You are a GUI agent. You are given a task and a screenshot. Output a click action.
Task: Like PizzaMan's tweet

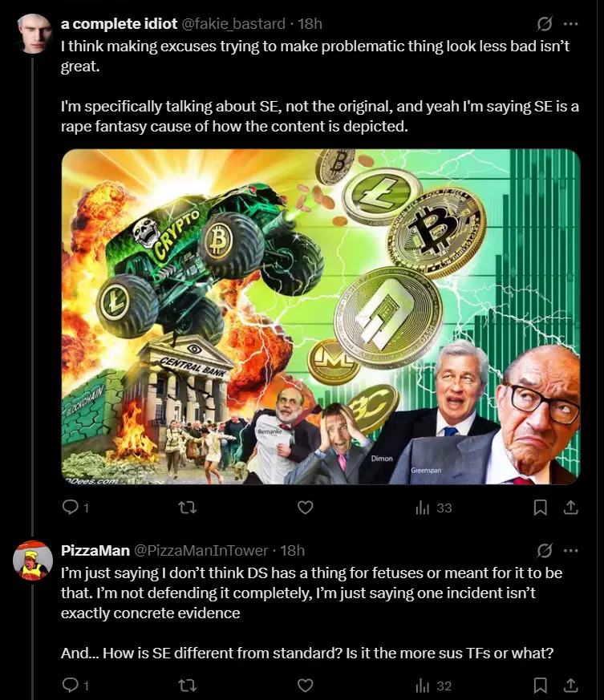[x=305, y=686]
